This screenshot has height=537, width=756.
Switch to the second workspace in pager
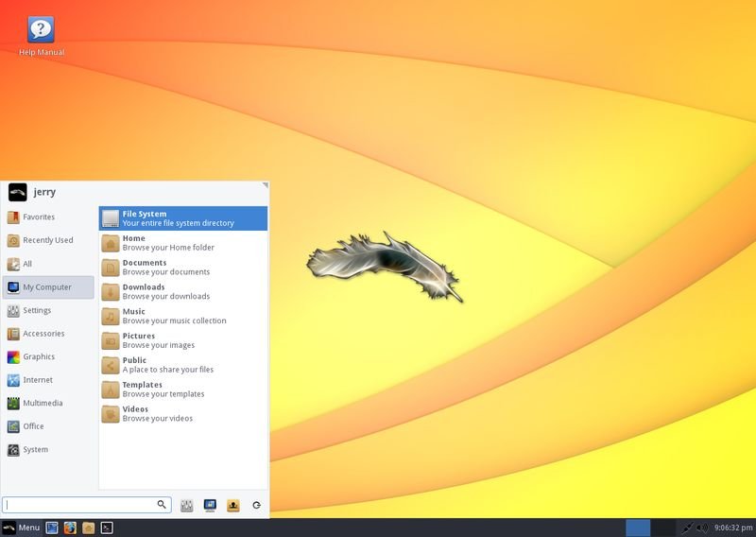(663, 528)
